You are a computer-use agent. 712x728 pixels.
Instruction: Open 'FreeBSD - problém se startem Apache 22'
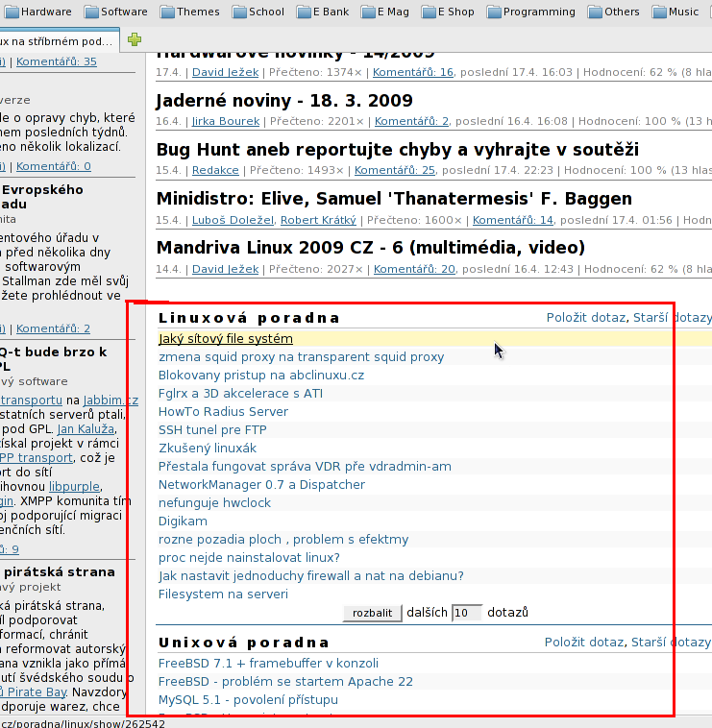285,682
